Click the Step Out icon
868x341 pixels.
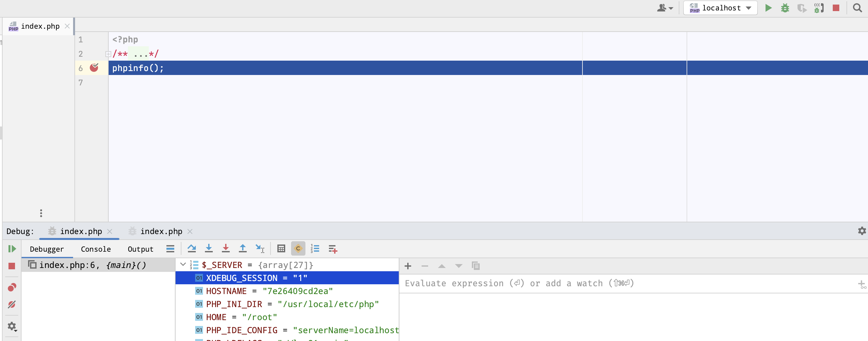click(242, 249)
